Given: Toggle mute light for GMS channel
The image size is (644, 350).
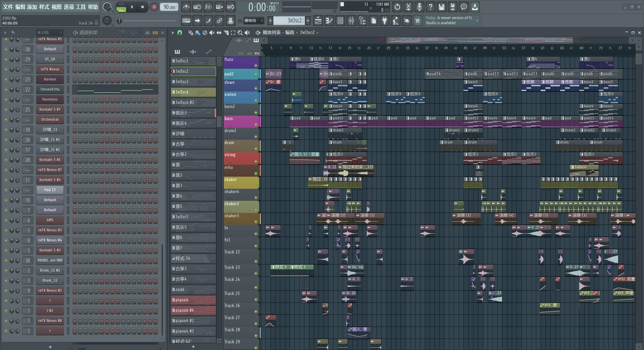Looking at the screenshot, I should [6, 220].
